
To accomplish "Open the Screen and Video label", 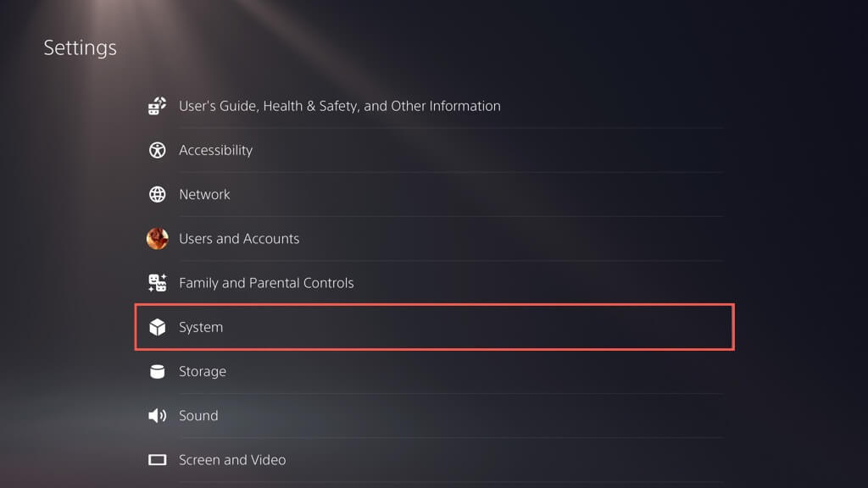I will click(x=232, y=460).
